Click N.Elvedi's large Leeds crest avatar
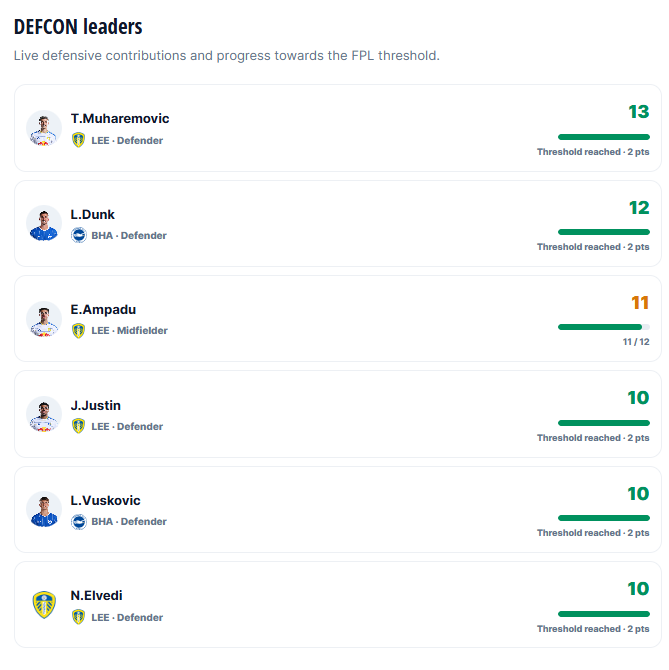 point(44,605)
